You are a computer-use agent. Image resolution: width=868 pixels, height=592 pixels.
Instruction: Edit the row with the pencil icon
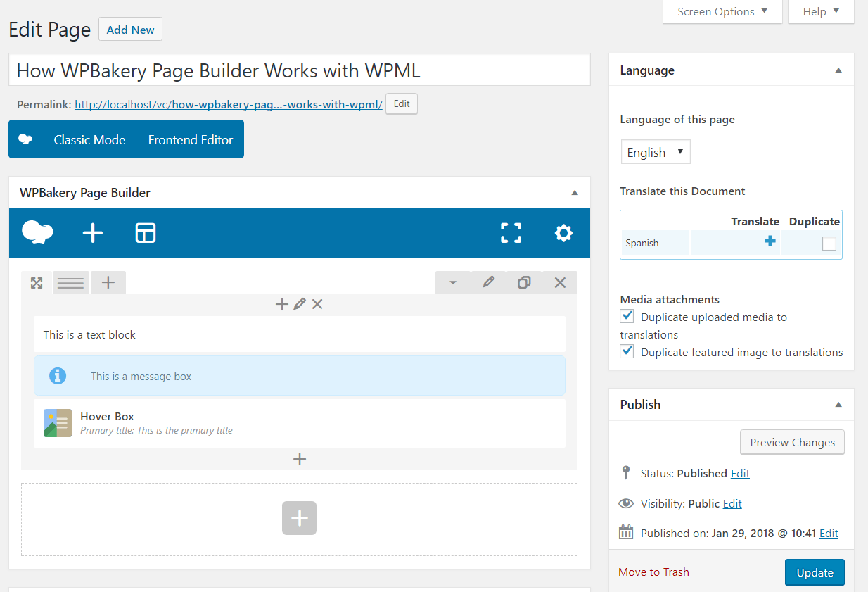point(488,282)
